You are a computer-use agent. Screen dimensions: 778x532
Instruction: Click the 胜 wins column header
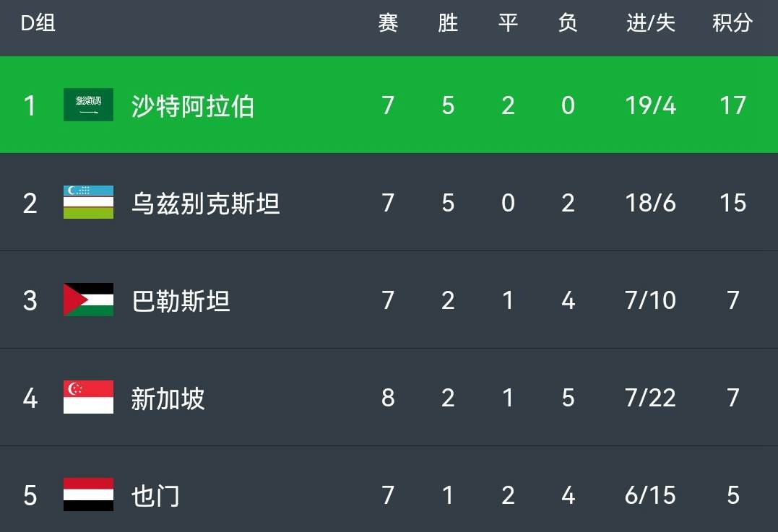point(448,23)
